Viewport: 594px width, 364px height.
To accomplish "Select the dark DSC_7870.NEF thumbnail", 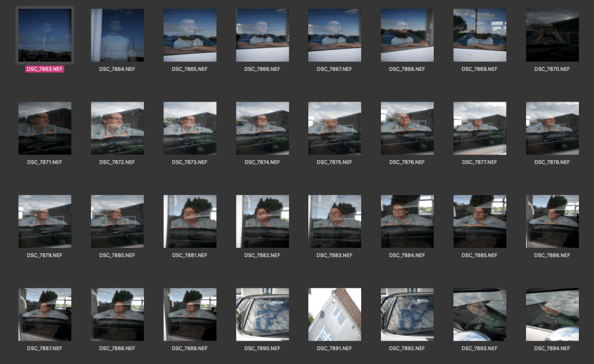I will pyautogui.click(x=552, y=35).
